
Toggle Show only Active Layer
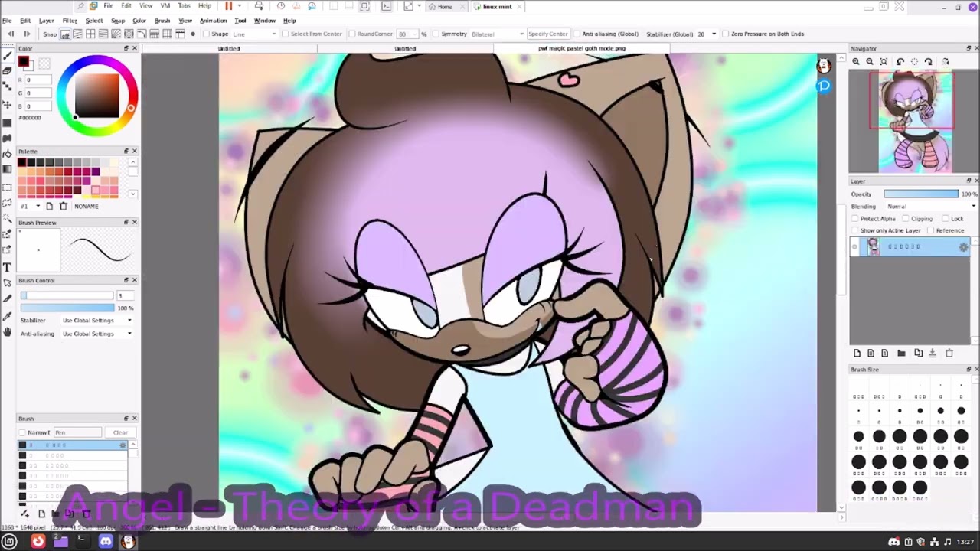tap(855, 230)
